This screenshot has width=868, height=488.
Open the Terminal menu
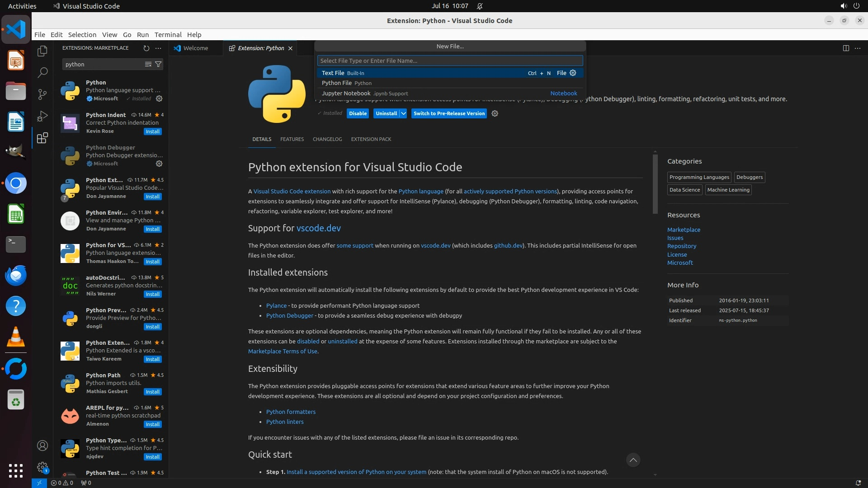168,35
